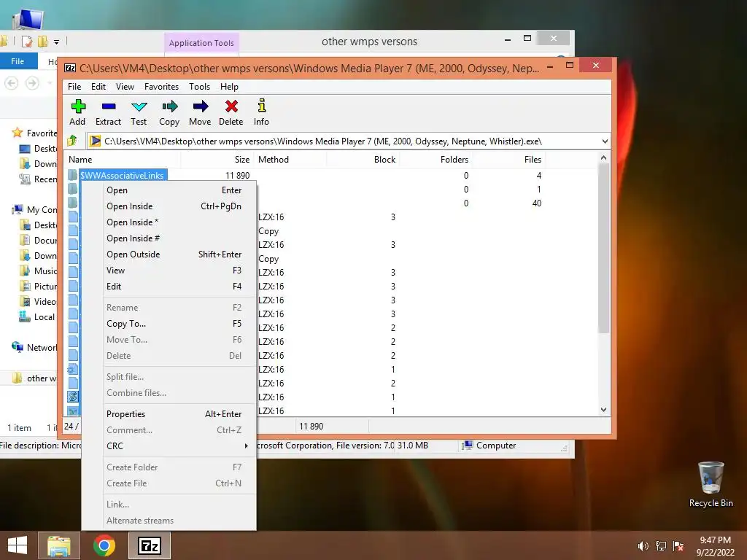747x560 pixels.
Task: Select Pictures folder in Explorer sidebar
Action: pos(38,286)
